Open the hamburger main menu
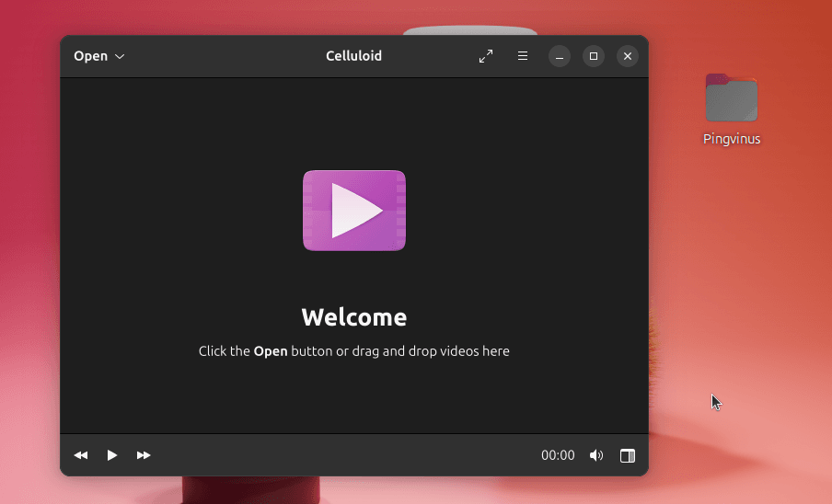 523,56
